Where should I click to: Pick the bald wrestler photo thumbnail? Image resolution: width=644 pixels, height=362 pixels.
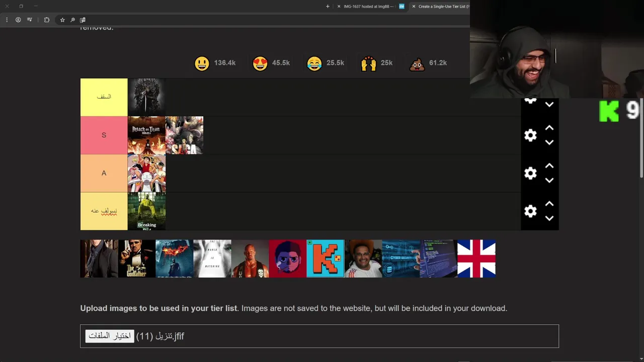tap(250, 258)
